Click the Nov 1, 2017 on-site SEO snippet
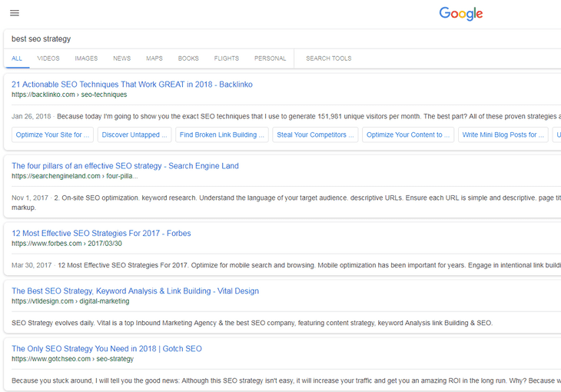This screenshot has height=392, width=561. [x=286, y=203]
